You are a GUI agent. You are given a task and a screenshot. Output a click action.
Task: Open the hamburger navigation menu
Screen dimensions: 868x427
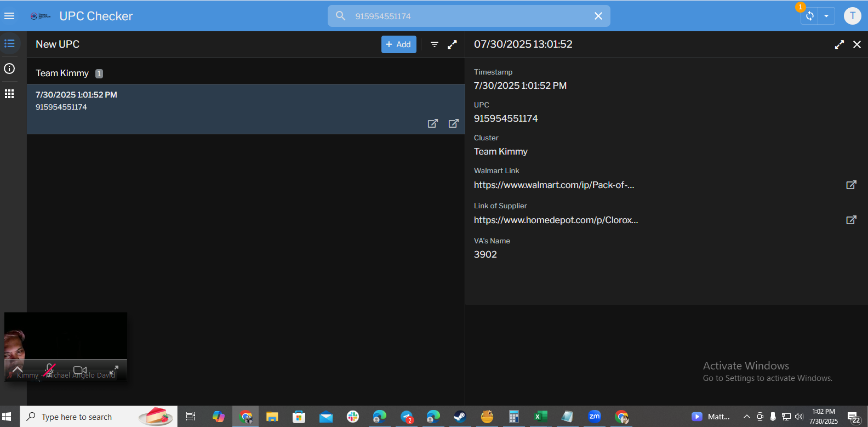point(9,16)
